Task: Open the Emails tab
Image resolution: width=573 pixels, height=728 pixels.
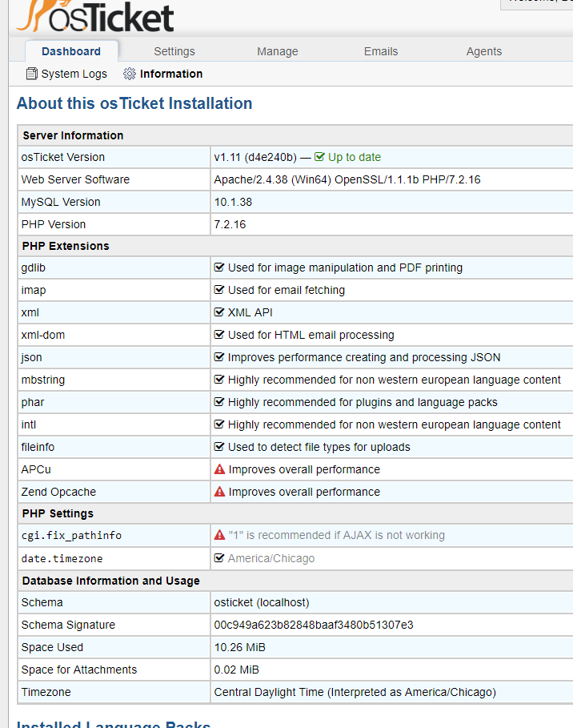Action: (381, 51)
